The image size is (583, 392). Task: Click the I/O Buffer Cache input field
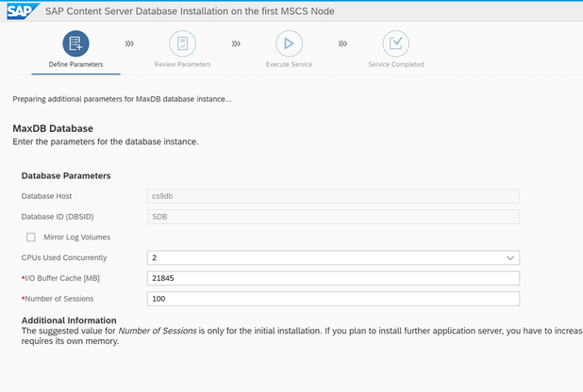tap(333, 278)
